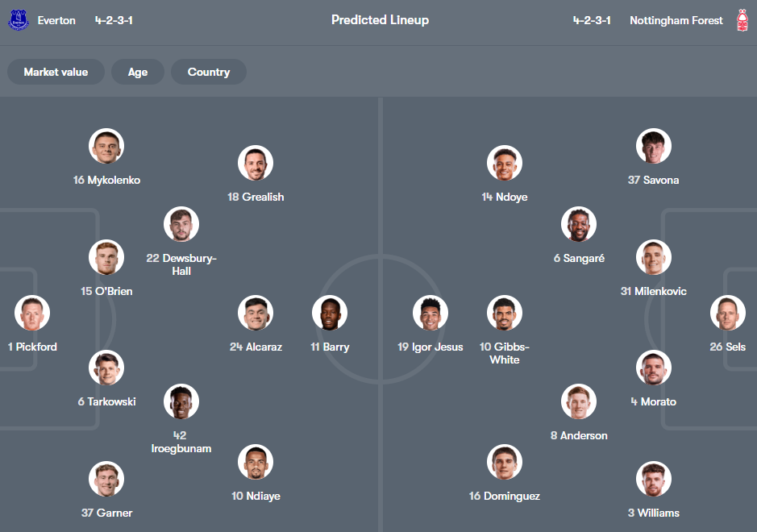The image size is (757, 532).
Task: Click the Everton club crest
Action: 18,20
